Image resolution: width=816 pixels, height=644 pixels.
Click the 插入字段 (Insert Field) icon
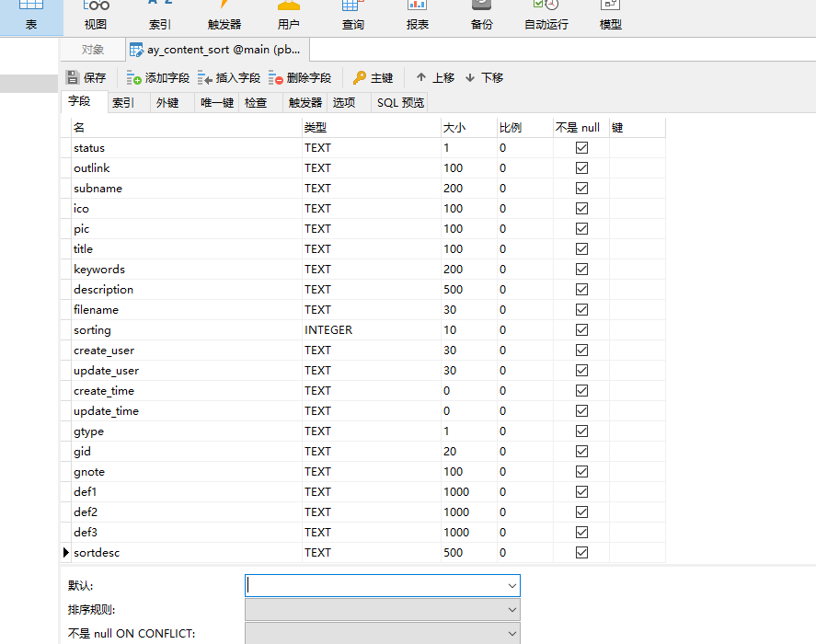(x=204, y=77)
